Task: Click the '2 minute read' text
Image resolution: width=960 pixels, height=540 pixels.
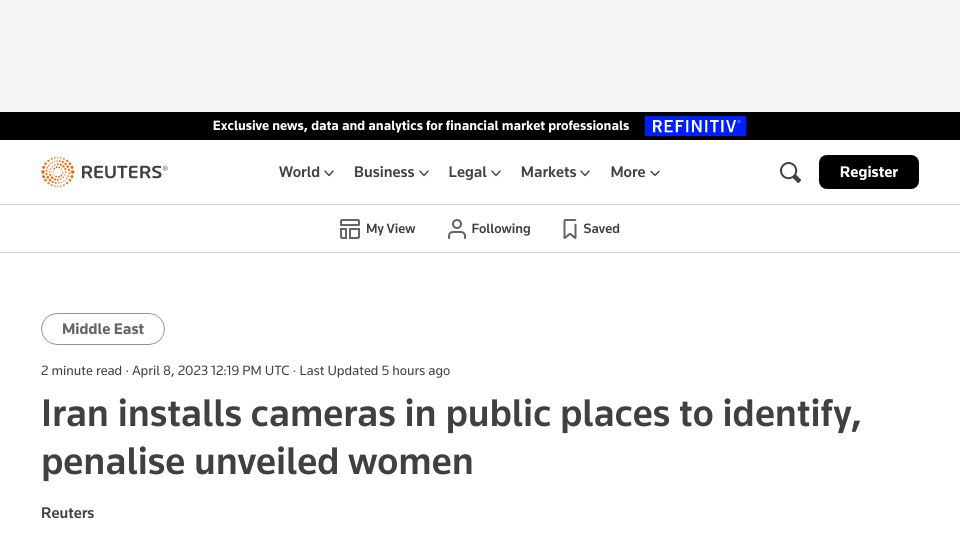Action: click(81, 371)
